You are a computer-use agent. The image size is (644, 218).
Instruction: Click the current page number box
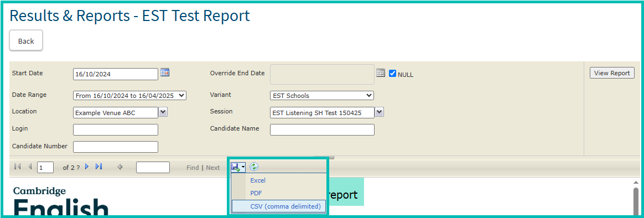click(45, 168)
